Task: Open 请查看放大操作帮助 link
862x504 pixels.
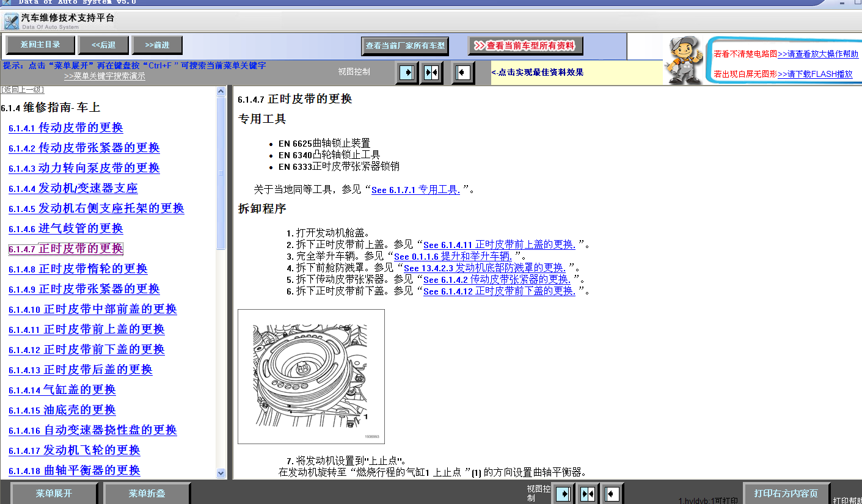Action: click(x=818, y=54)
